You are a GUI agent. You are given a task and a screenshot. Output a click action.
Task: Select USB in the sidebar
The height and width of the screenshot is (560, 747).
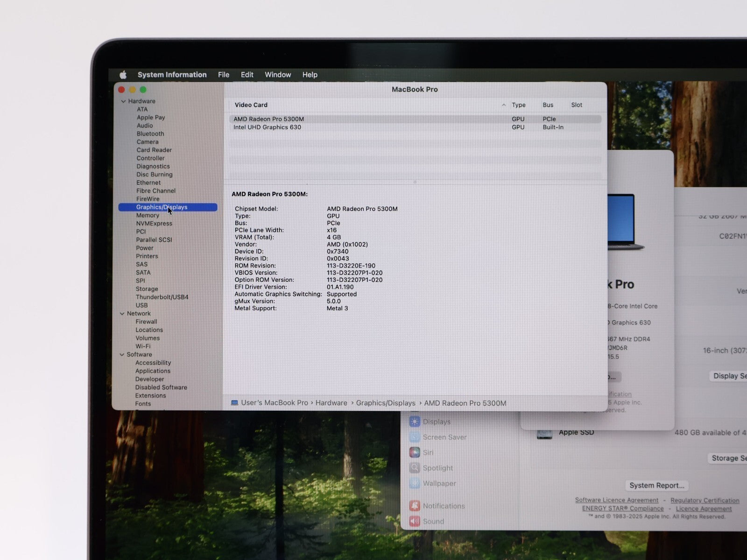click(x=141, y=306)
